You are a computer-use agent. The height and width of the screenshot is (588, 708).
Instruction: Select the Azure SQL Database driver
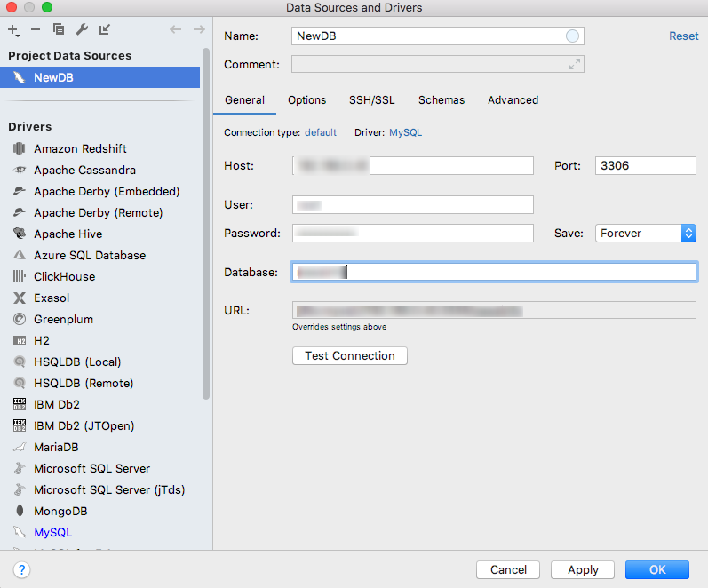(x=99, y=255)
